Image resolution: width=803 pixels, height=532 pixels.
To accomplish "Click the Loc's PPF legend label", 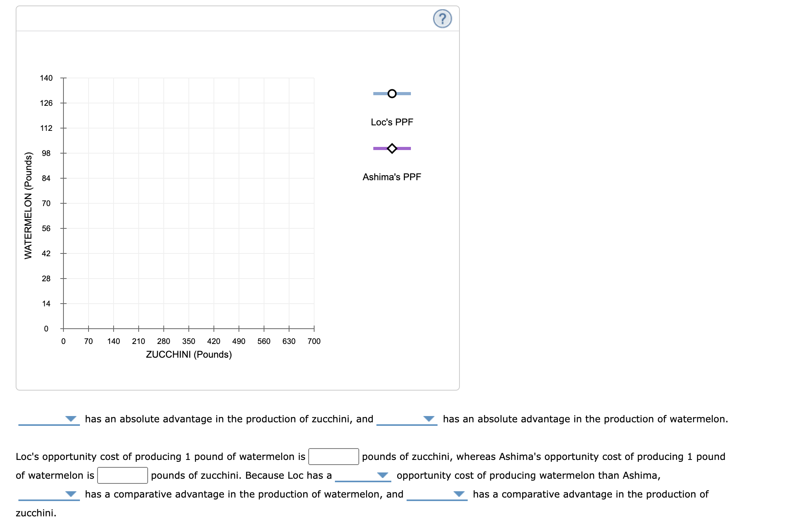I will [392, 122].
